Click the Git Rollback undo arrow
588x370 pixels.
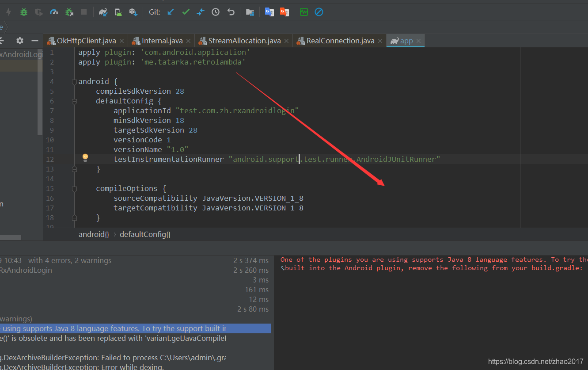231,12
